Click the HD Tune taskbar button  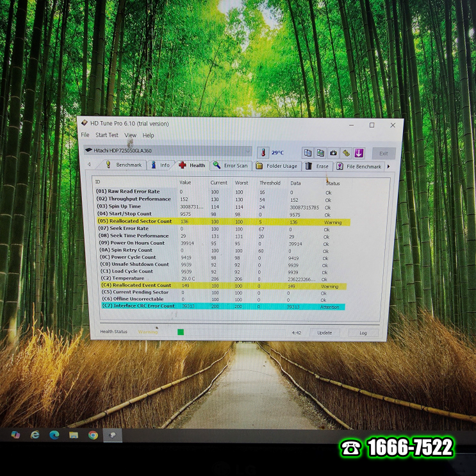tap(112, 436)
